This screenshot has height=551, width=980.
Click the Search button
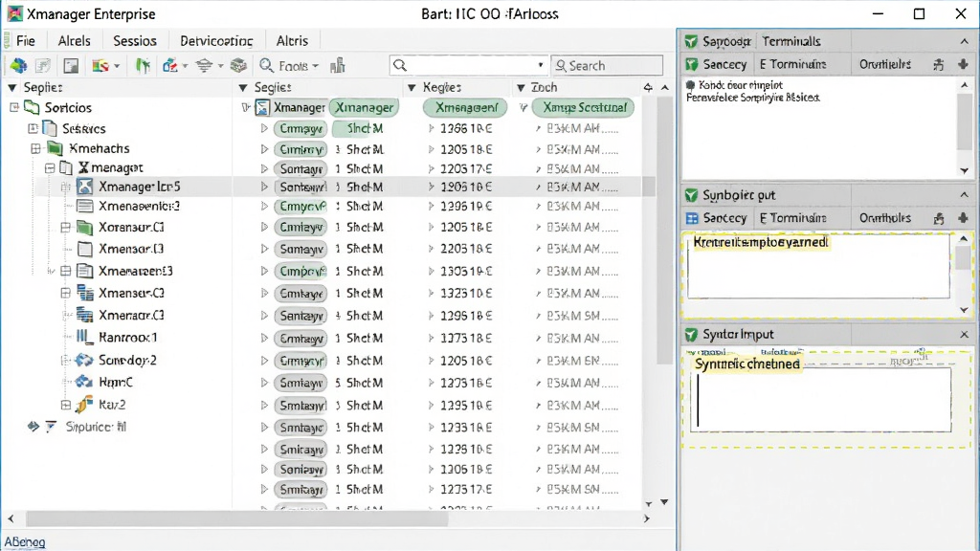(x=606, y=66)
